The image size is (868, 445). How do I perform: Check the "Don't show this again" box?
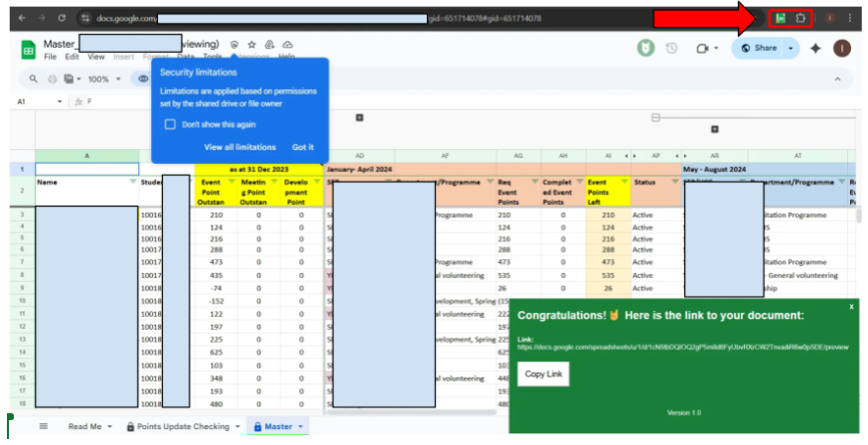170,124
